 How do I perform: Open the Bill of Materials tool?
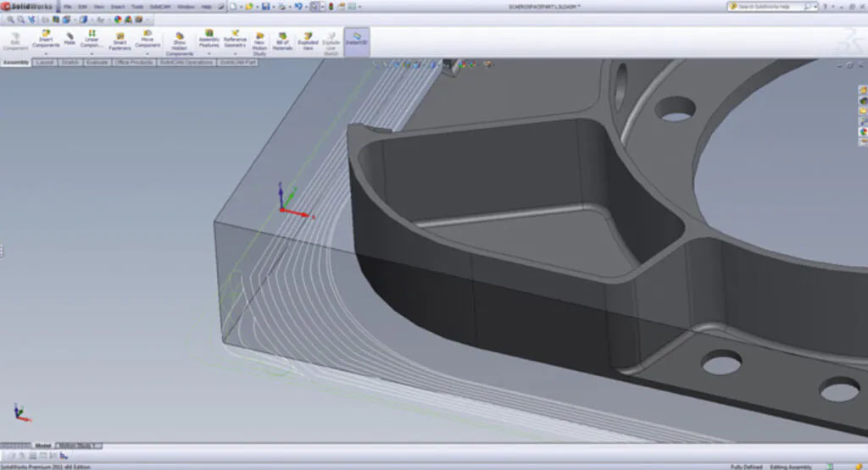(x=281, y=36)
